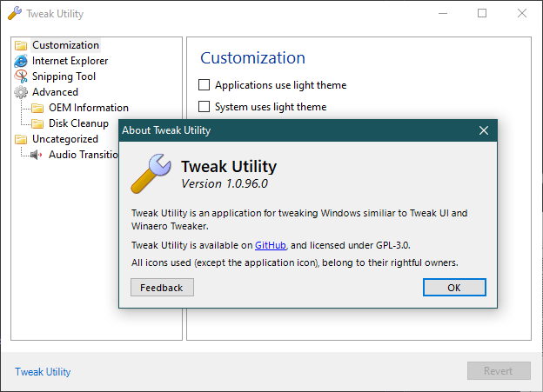
Task: Click the Disk Cleanup folder icon
Action: pyautogui.click(x=37, y=123)
